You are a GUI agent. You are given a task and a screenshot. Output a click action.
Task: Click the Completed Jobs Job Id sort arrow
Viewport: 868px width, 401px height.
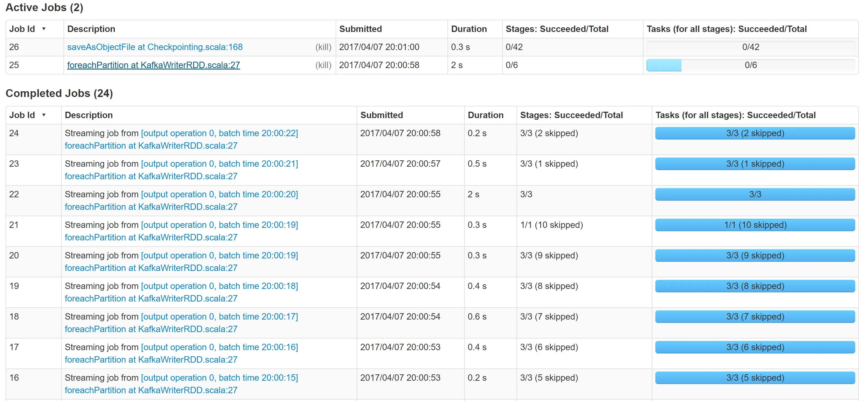pos(44,115)
